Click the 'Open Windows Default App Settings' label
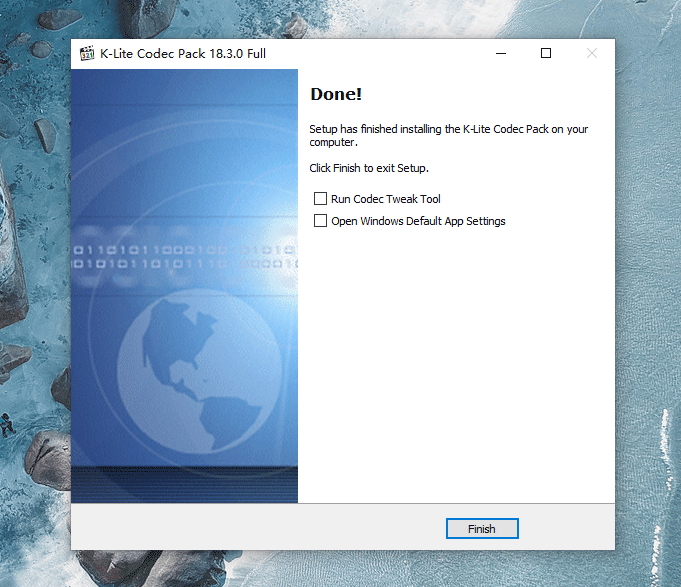This screenshot has height=587, width=681. tap(418, 221)
